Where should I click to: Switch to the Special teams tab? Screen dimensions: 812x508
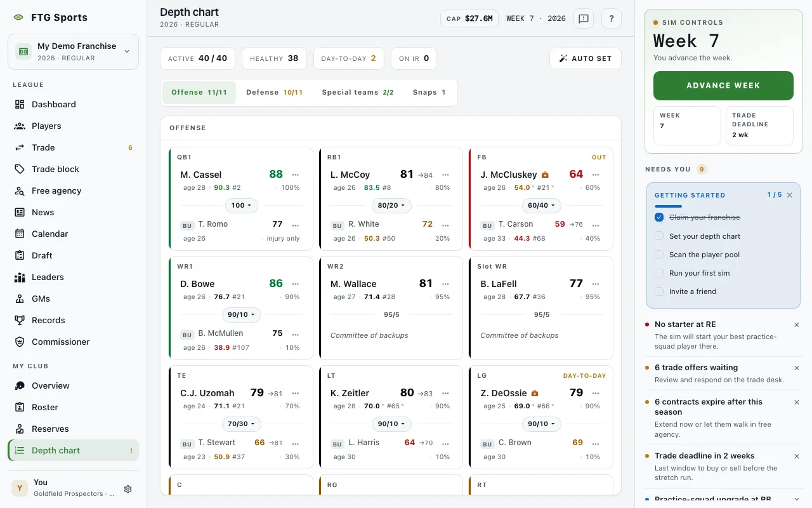point(358,93)
